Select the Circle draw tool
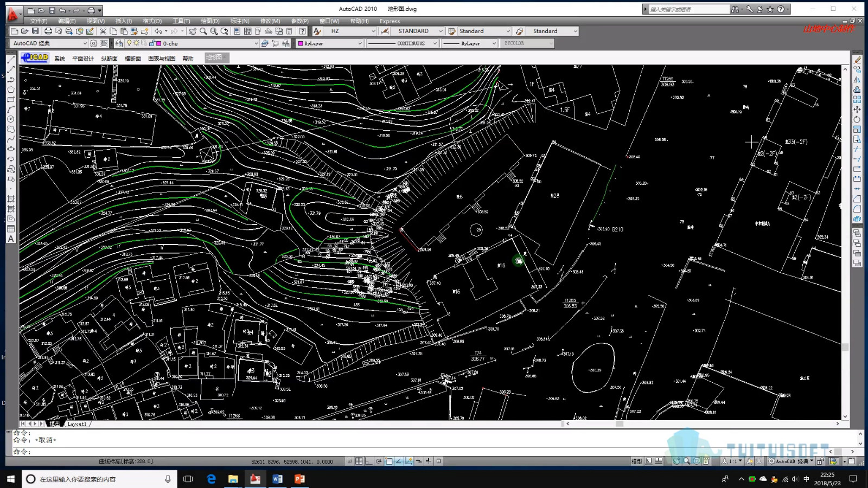Viewport: 868px width, 488px height. click(10, 119)
